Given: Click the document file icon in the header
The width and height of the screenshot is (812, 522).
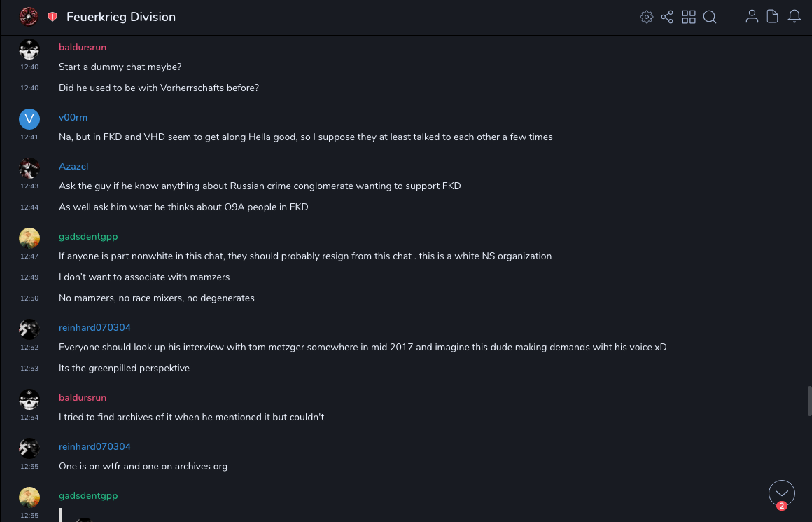Looking at the screenshot, I should [773, 17].
